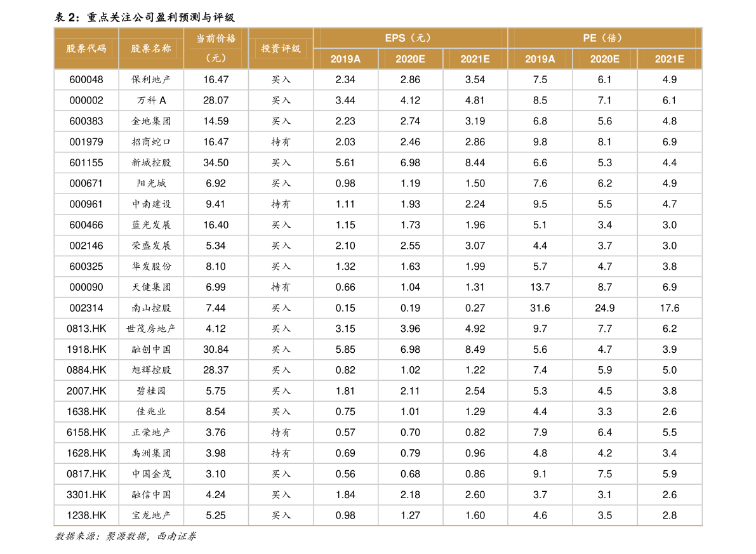Select 2021E header under PE
The height and width of the screenshot is (554, 756).
coord(670,59)
